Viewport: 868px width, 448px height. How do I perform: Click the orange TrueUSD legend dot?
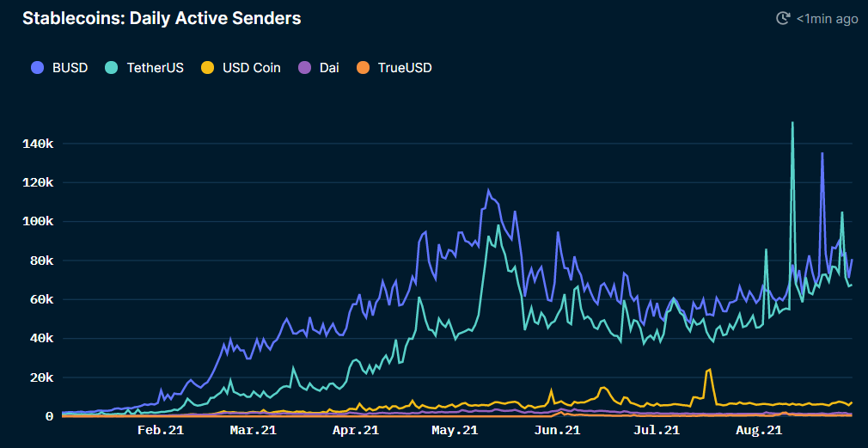click(x=363, y=68)
